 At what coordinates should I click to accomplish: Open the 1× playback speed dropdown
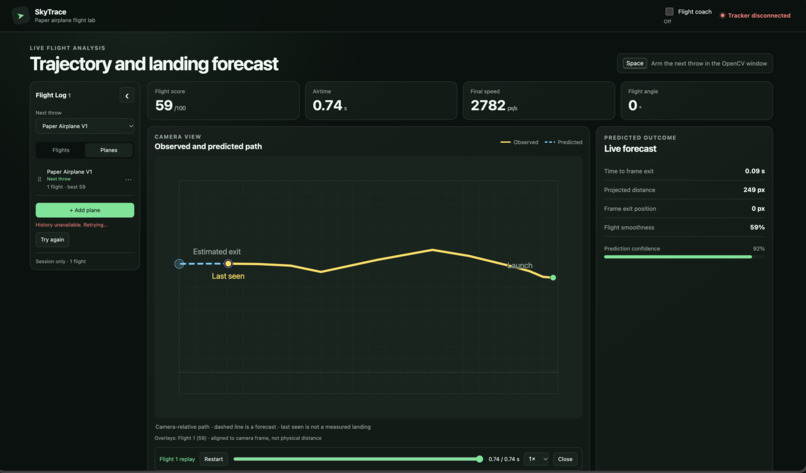[x=538, y=459]
